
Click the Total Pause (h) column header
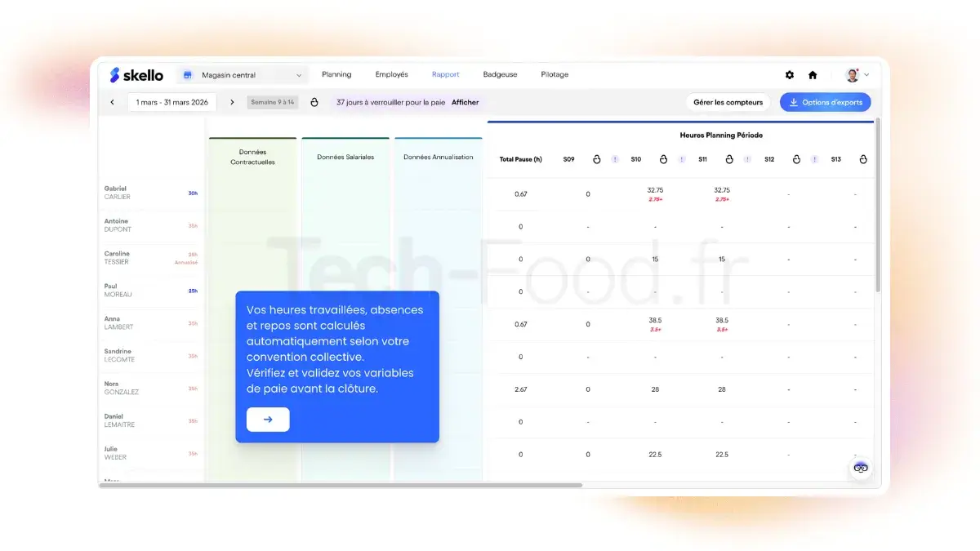[520, 159]
